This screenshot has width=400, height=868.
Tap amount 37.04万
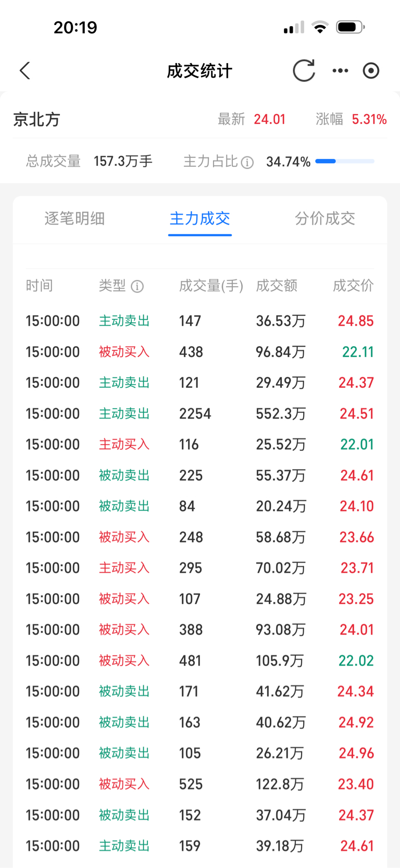coord(281,815)
